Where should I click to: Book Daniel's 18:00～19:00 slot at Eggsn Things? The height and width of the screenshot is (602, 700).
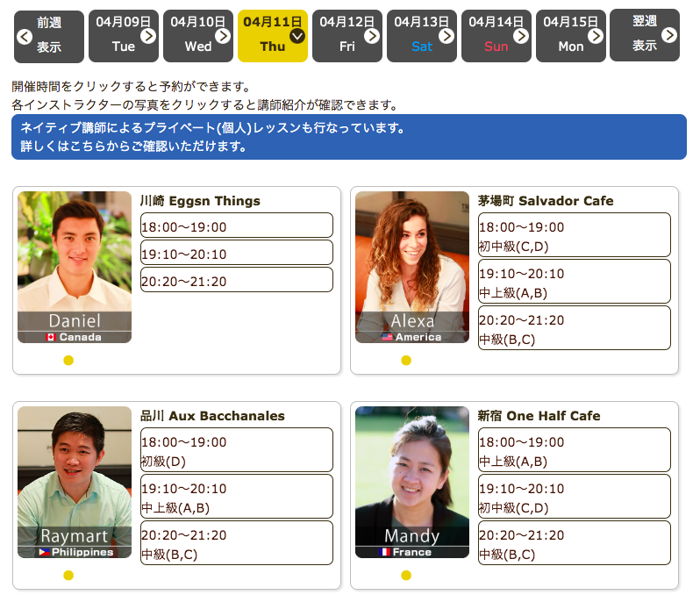(x=237, y=226)
